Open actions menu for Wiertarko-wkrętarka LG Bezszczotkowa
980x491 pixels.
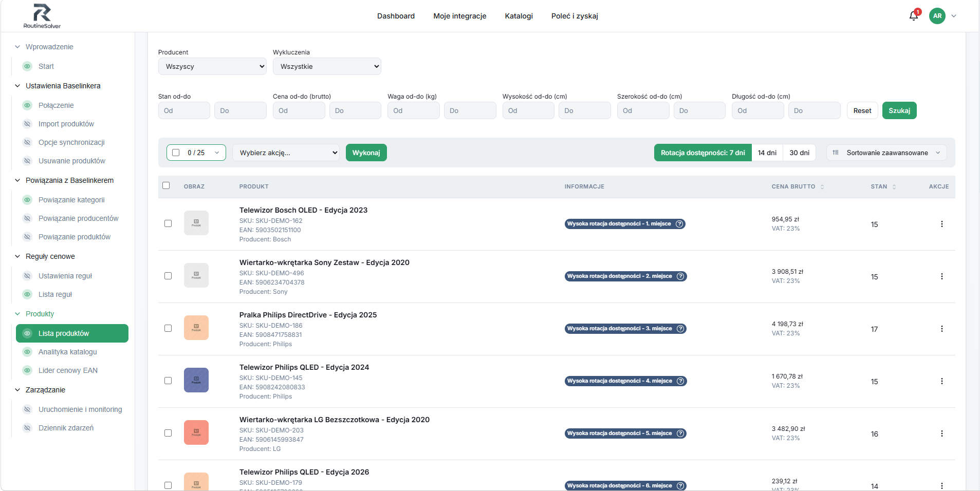941,433
